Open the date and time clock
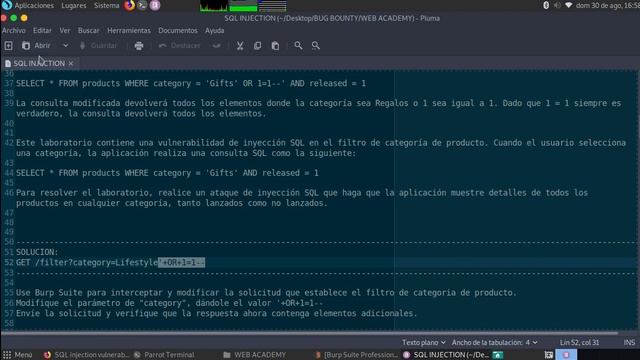Viewport: 640px width, 360px height. [608, 5]
